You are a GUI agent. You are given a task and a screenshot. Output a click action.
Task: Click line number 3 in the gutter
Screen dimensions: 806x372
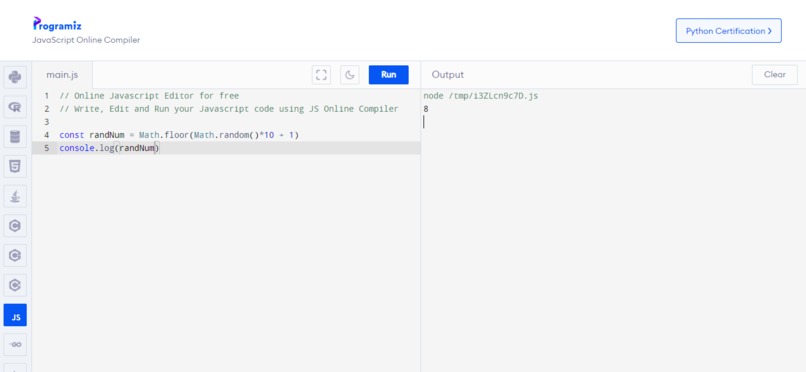[47, 122]
